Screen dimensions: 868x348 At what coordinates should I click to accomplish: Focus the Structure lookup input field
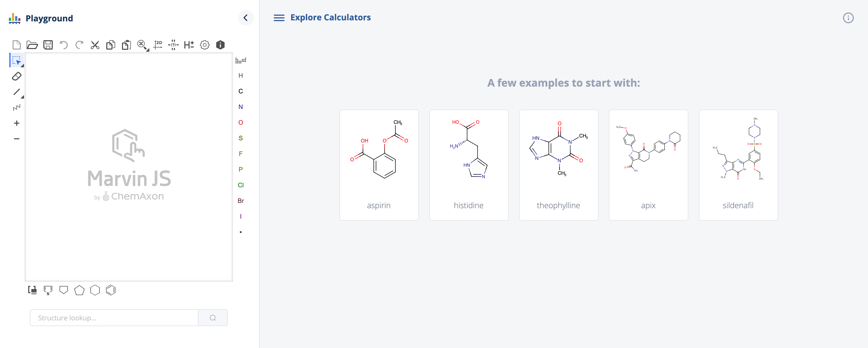(114, 318)
